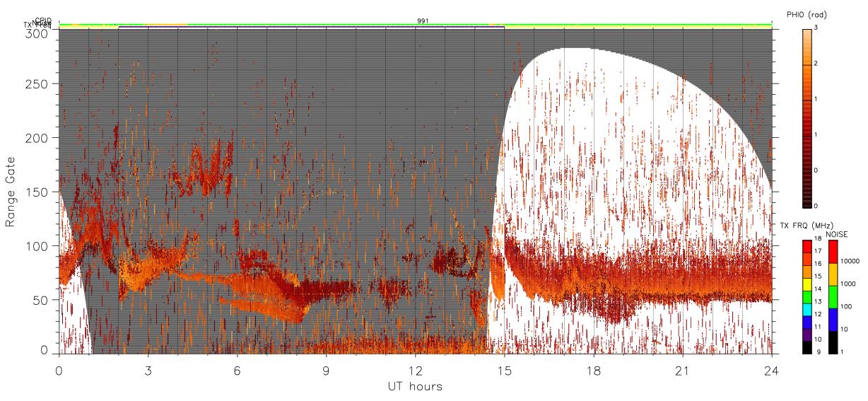Click the '18' tick label on the UT hours axis

[x=594, y=371]
